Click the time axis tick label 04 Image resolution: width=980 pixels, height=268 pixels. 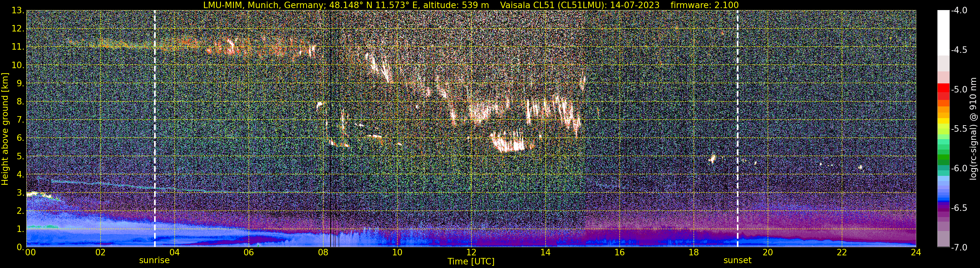pos(174,252)
